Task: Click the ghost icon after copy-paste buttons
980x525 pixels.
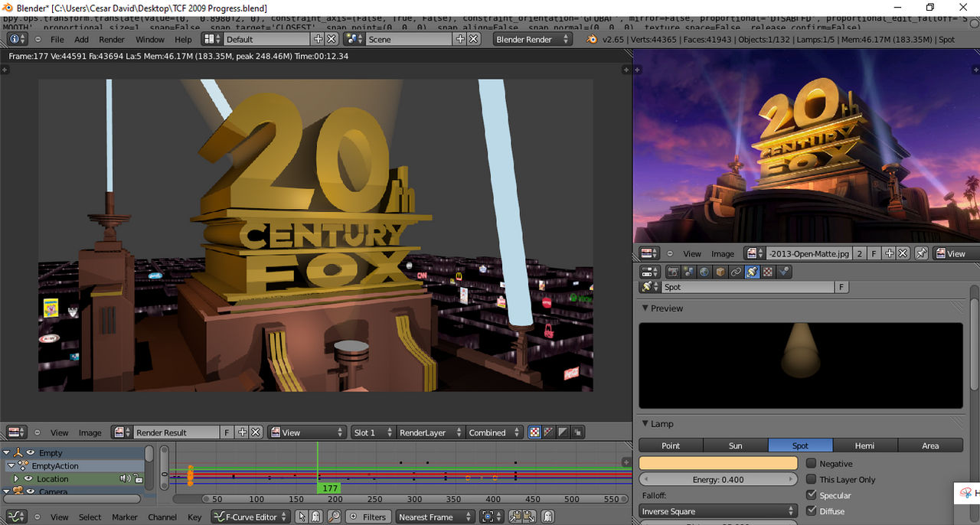Action: point(547,517)
